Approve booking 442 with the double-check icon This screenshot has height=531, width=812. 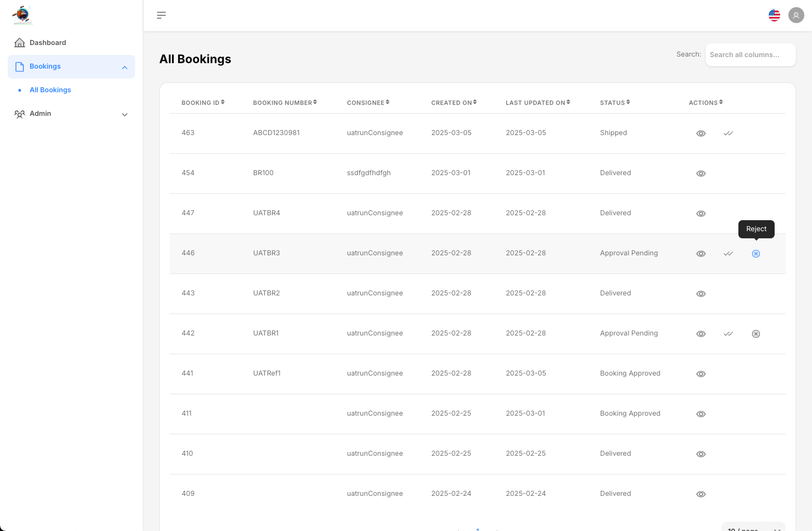pos(728,334)
